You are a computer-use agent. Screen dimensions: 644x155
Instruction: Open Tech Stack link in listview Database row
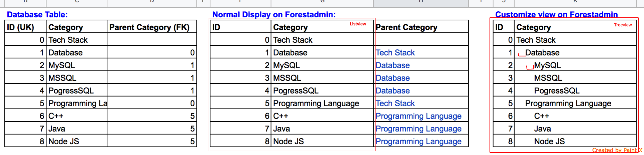point(395,53)
